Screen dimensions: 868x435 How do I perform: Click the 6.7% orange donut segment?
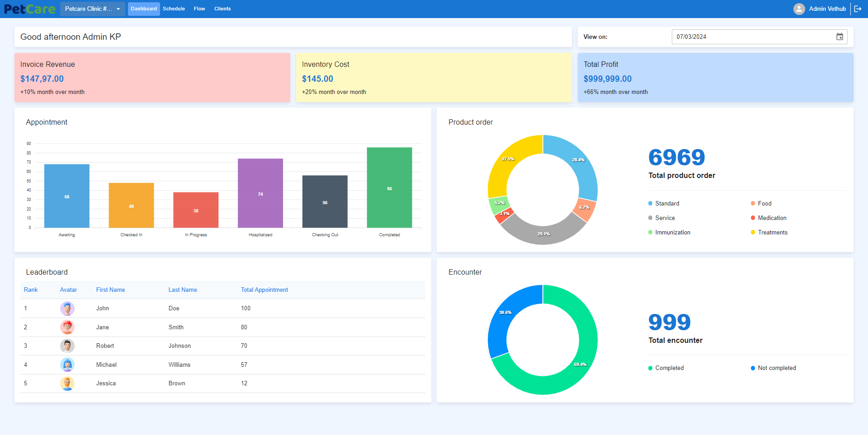[x=585, y=208]
